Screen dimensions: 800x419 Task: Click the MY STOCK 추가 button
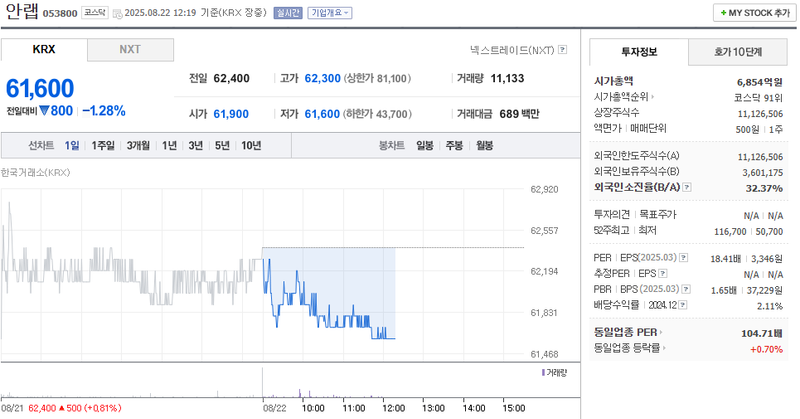755,13
